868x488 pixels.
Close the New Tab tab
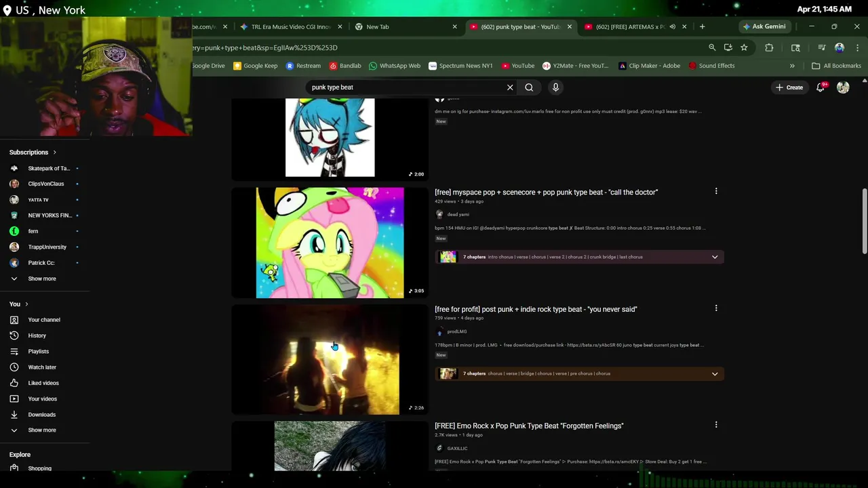tap(454, 26)
